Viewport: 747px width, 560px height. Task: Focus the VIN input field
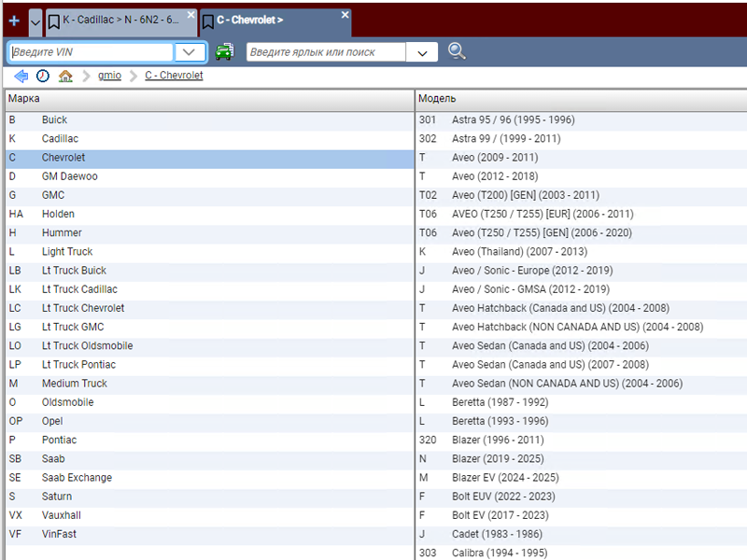[92, 52]
